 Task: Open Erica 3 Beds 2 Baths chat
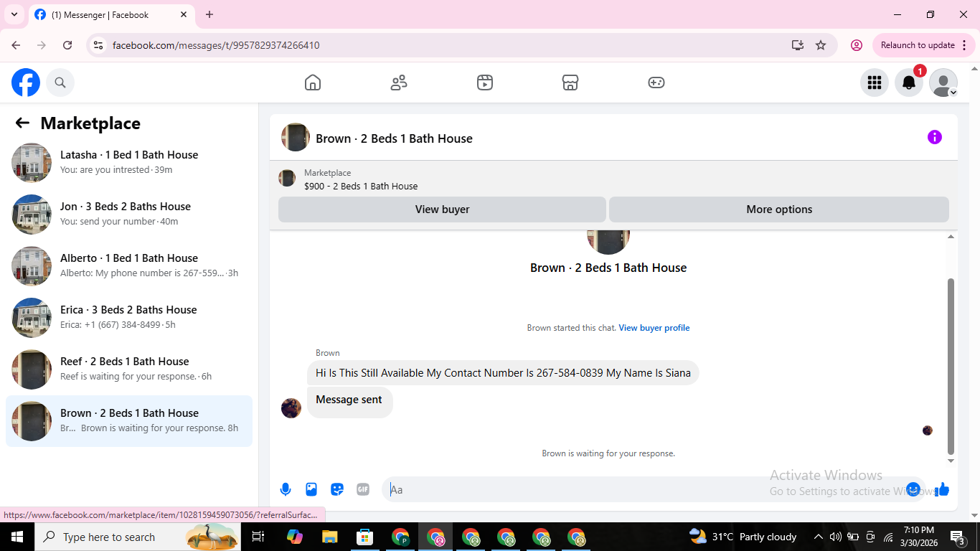click(x=129, y=318)
